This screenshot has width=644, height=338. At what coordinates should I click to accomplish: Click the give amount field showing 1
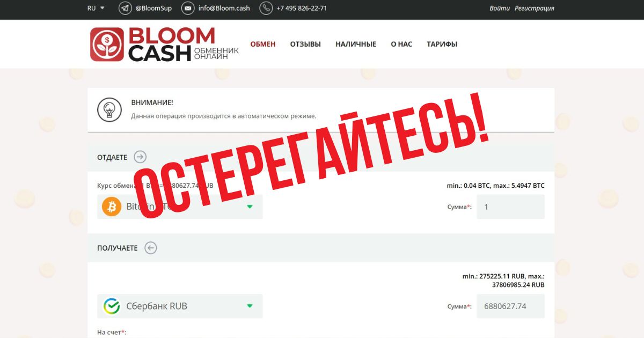(x=510, y=207)
